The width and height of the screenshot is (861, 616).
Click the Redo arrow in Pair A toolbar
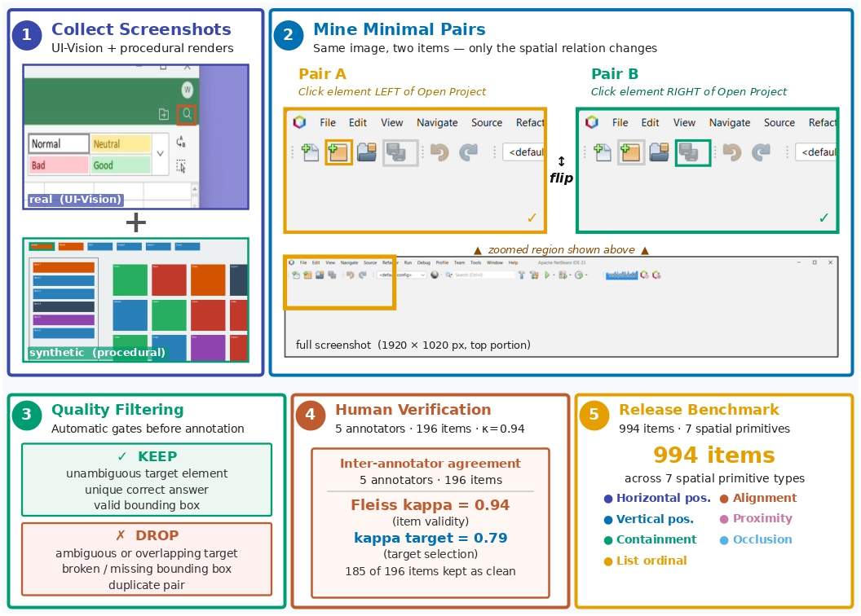point(468,152)
